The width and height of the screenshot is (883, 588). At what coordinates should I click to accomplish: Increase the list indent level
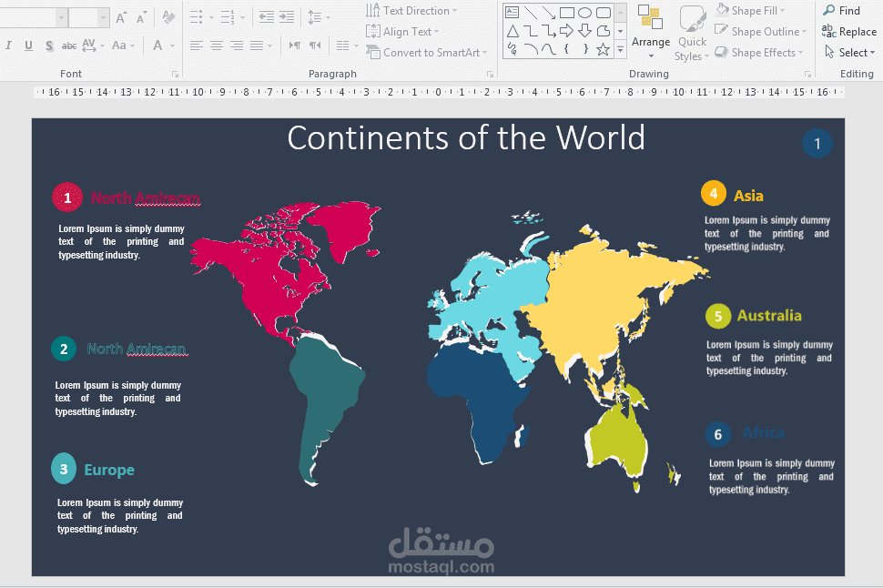[x=287, y=17]
